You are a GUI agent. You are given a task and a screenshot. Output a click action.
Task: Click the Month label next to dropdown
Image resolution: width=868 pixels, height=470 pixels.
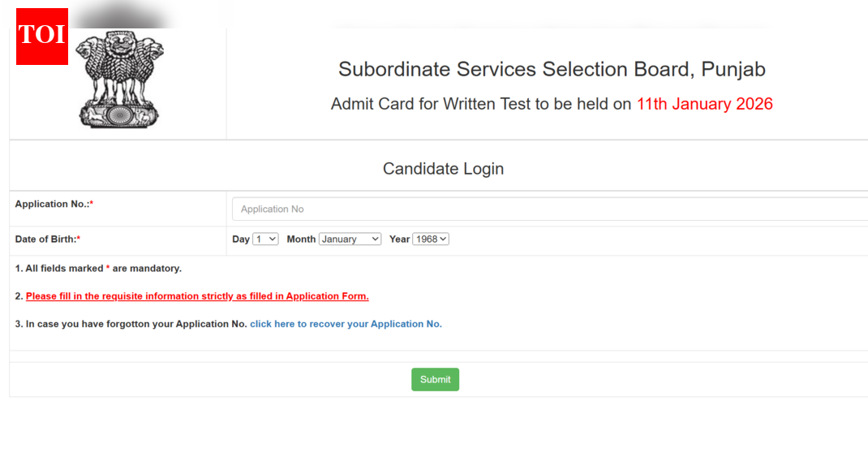pyautogui.click(x=301, y=239)
